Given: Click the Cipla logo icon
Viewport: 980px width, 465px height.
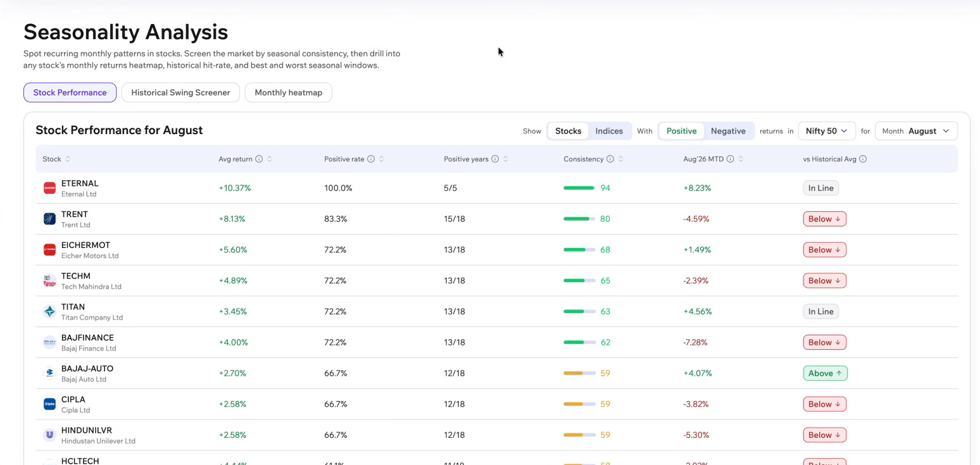Looking at the screenshot, I should [x=49, y=404].
